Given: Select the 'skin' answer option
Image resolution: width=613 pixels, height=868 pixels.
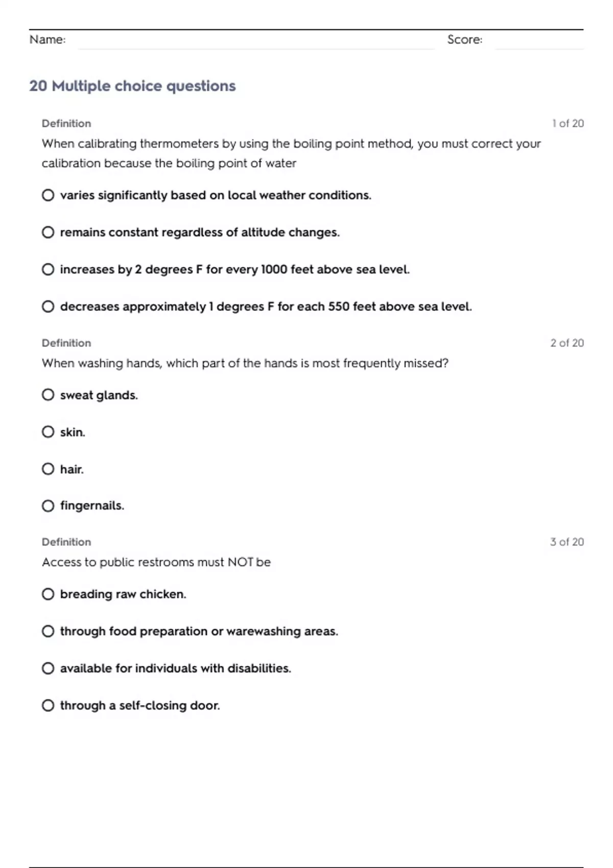Looking at the screenshot, I should pyautogui.click(x=48, y=432).
